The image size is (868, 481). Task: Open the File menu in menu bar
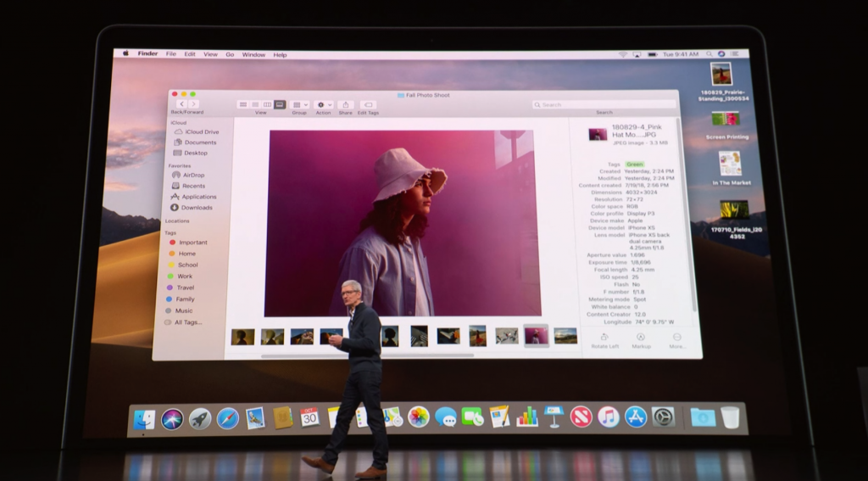[171, 54]
